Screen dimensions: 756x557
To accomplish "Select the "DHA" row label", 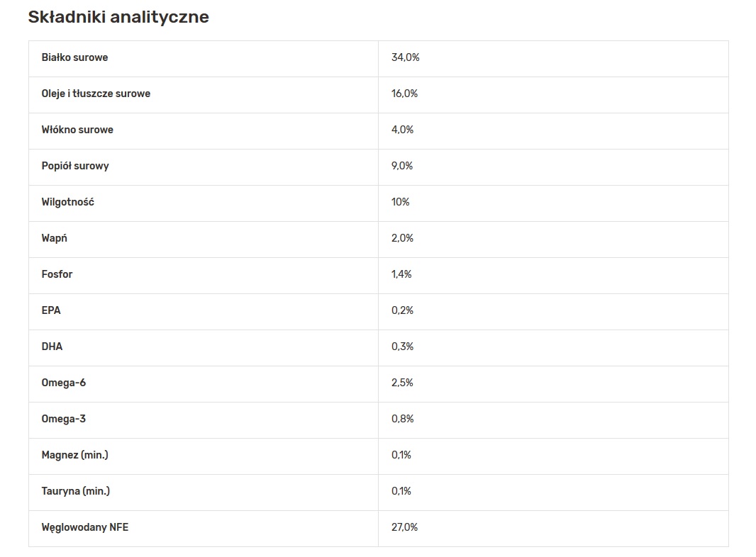I will (52, 347).
